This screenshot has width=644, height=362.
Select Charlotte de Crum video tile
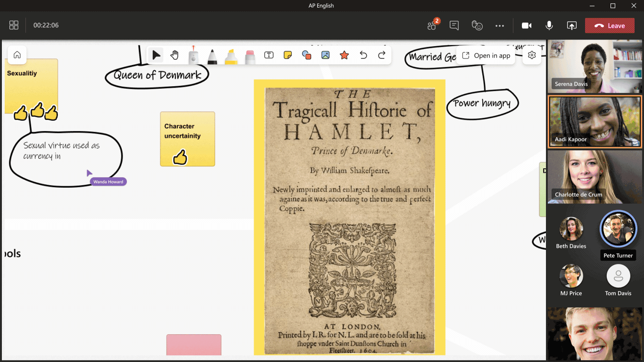[594, 177]
